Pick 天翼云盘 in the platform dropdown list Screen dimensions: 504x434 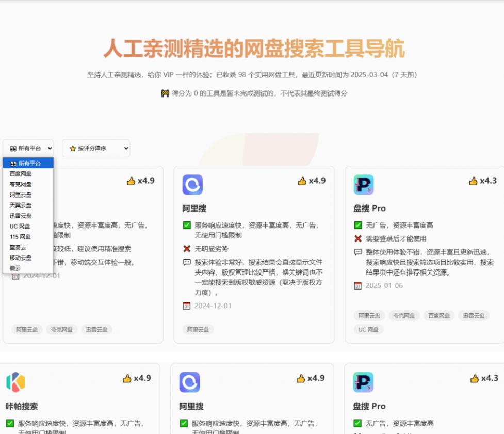point(28,205)
